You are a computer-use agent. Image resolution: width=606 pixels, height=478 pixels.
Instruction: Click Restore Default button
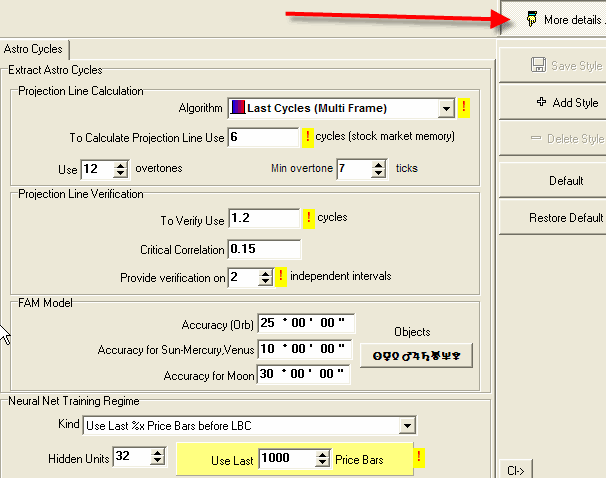[x=564, y=218]
